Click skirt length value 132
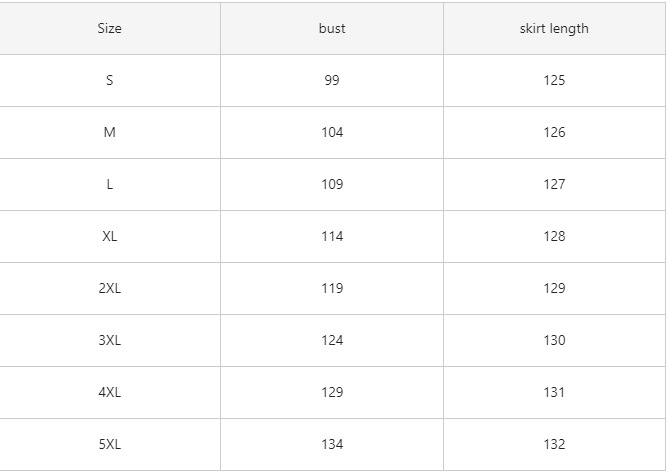The height and width of the screenshot is (473, 669). pyautogui.click(x=554, y=444)
